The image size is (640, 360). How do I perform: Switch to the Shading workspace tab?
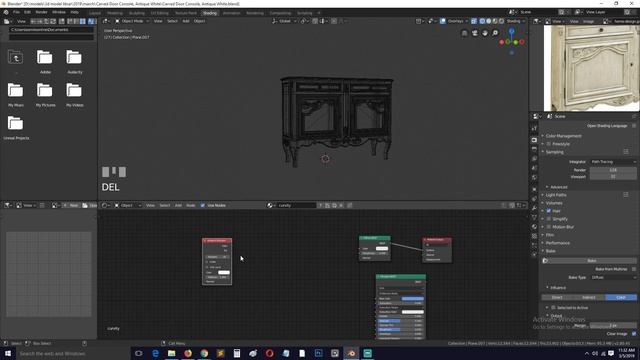click(x=210, y=13)
